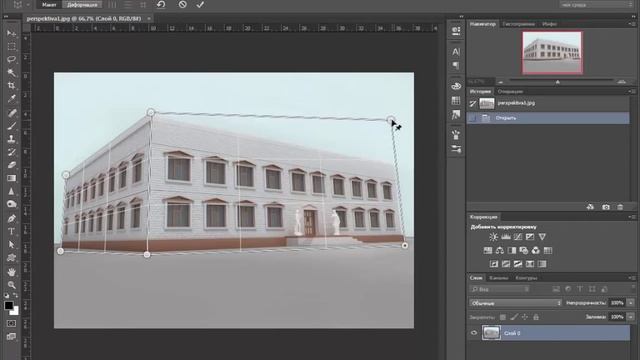Toggle lock image pixels (brush icon)
Viewport: 640px width, 360px height.
pos(514,317)
